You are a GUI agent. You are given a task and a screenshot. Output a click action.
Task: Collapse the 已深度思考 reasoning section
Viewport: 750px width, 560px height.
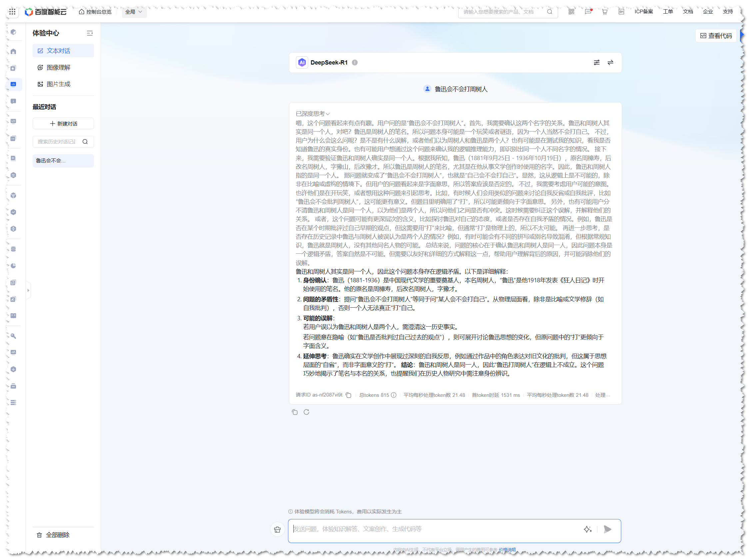coord(313,114)
